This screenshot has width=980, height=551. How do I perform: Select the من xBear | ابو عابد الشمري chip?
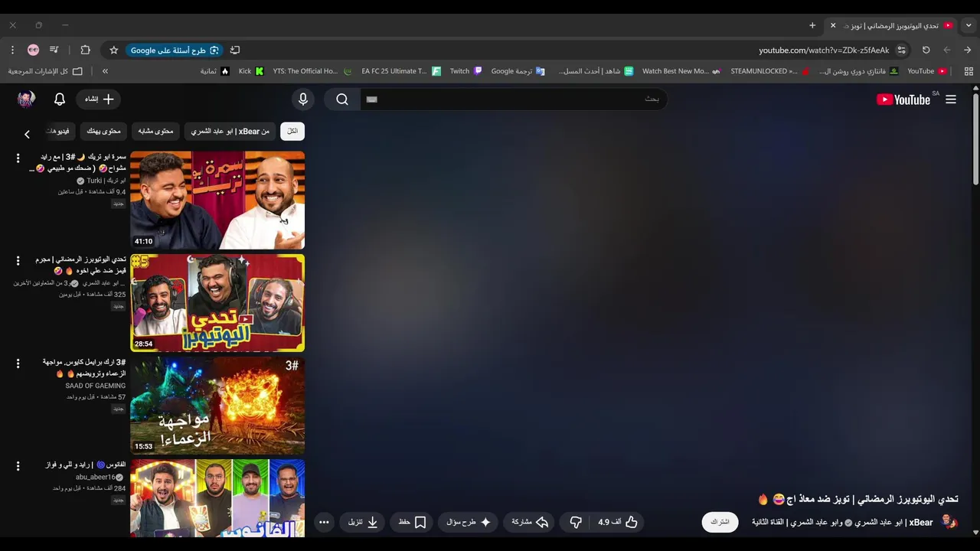230,132
